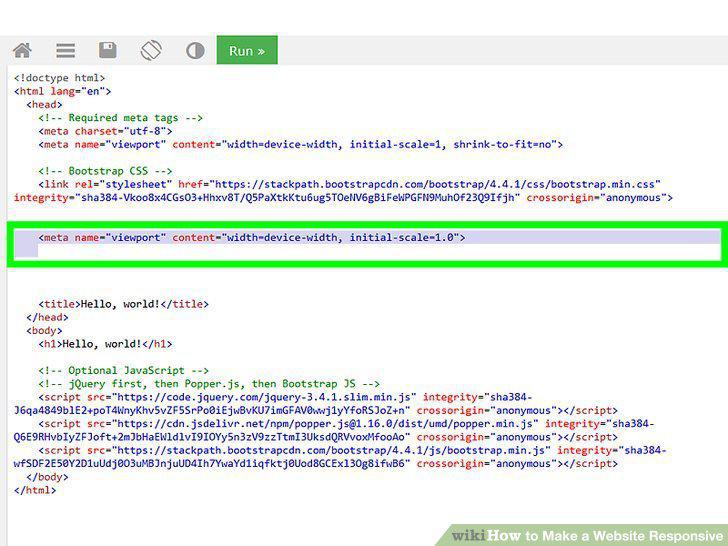Open the hamburger menu icon
Image resolution: width=728 pixels, height=546 pixels.
pos(65,50)
